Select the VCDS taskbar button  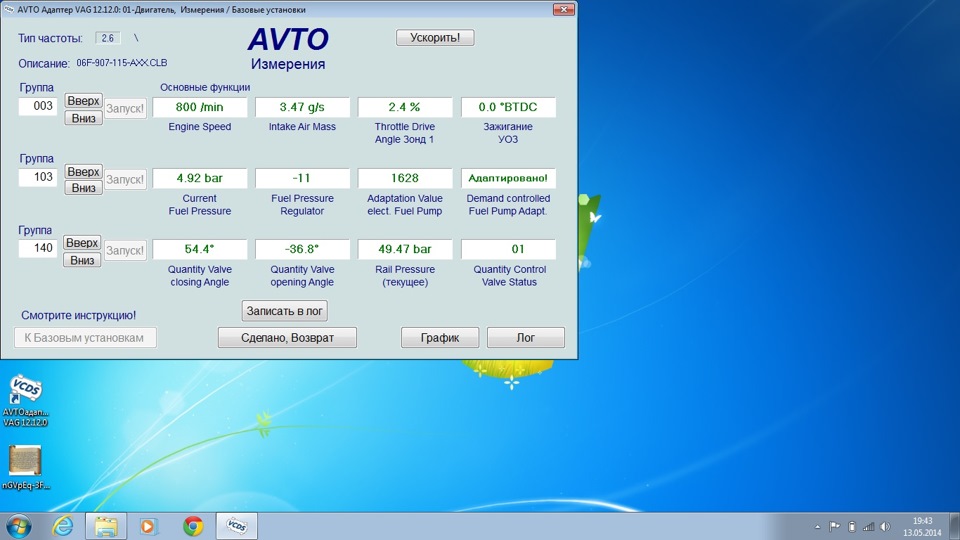(x=237, y=526)
